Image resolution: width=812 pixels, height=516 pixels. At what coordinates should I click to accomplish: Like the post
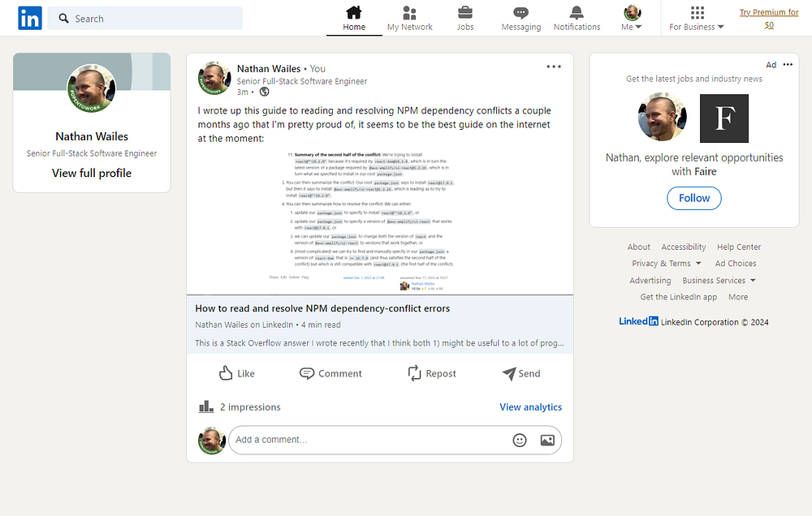coord(236,373)
